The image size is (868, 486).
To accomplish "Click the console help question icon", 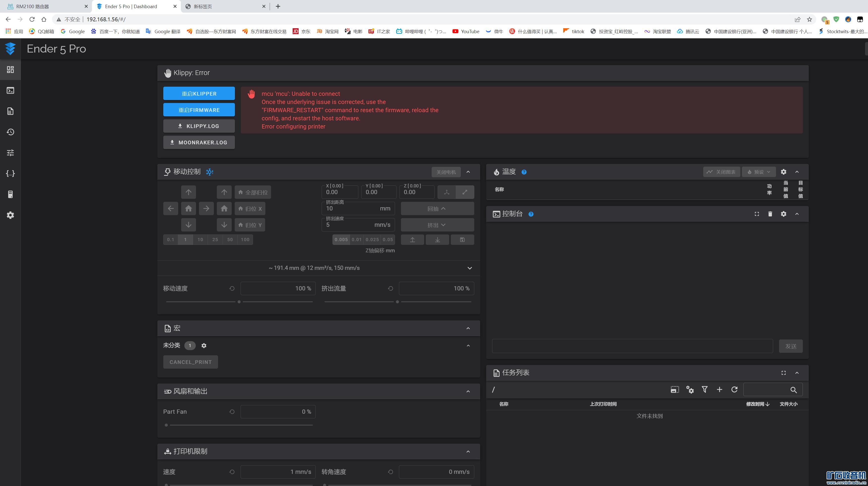I will [531, 214].
